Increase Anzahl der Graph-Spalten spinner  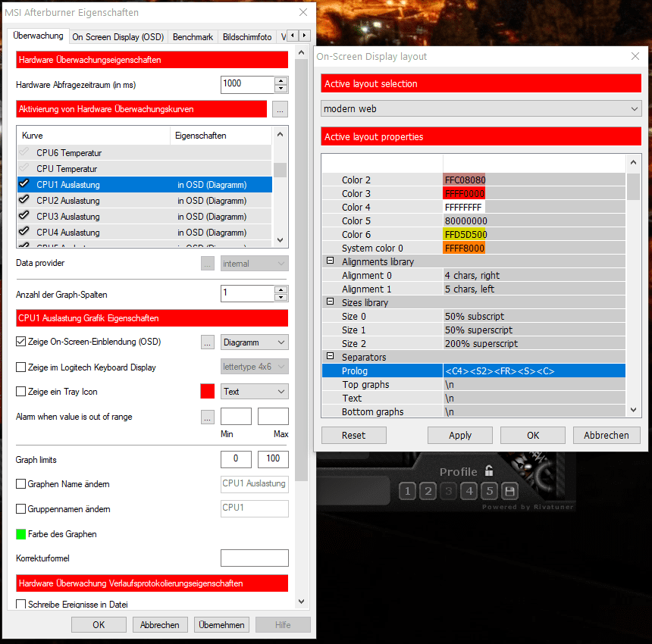tap(281, 290)
